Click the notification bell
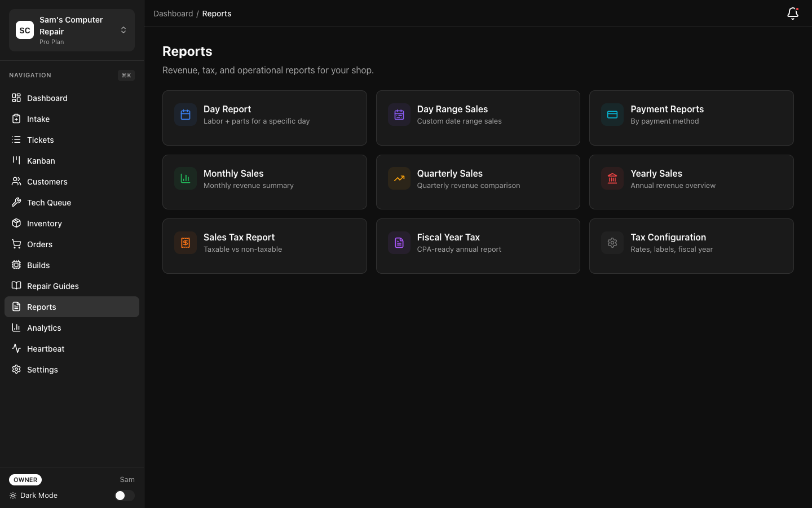Screen dimensions: 812x508 pos(793,13)
